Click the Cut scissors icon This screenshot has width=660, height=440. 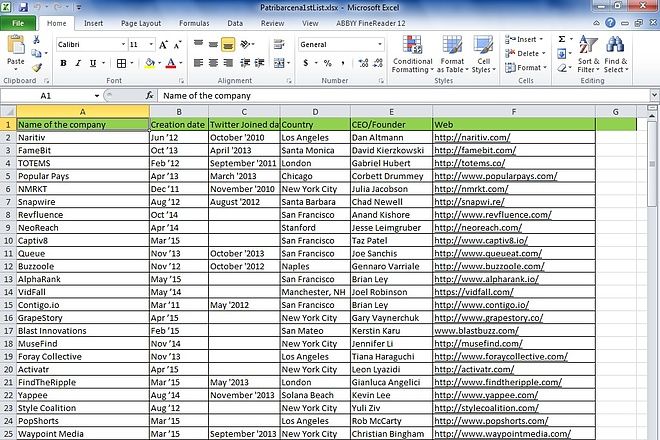point(37,40)
